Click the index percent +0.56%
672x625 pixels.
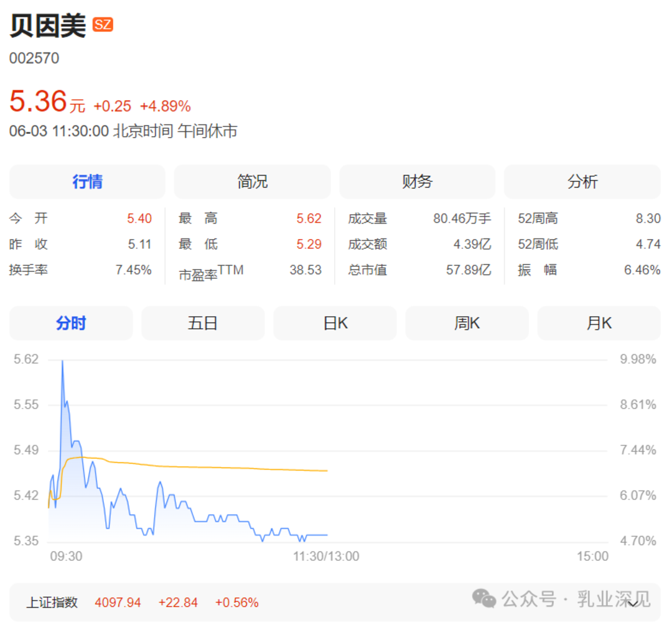tap(236, 603)
